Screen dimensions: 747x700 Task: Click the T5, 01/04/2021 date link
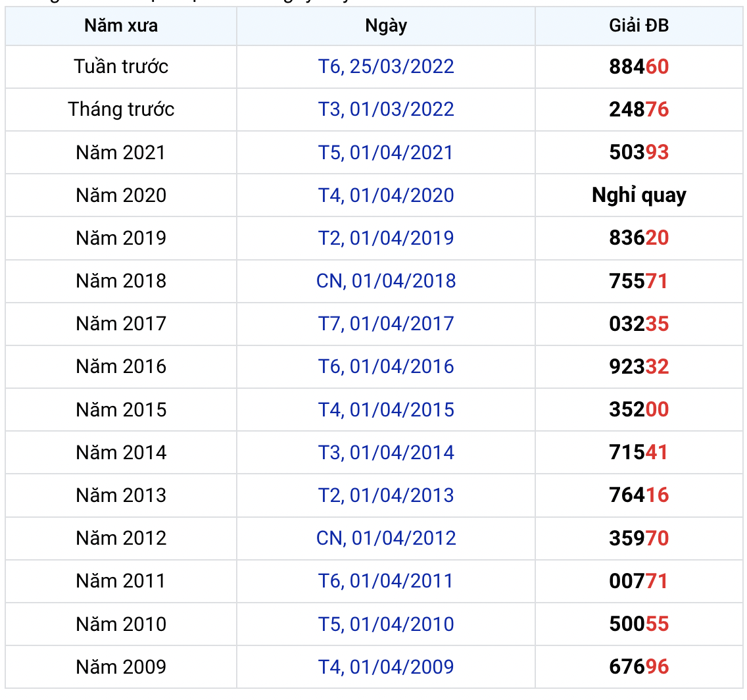[x=386, y=153]
